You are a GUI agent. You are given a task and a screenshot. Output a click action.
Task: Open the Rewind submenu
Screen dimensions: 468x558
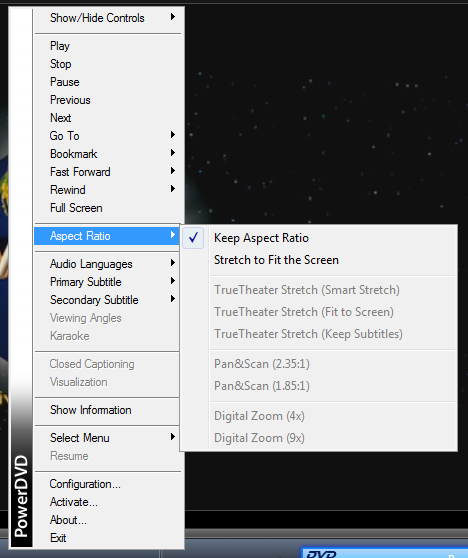108,190
